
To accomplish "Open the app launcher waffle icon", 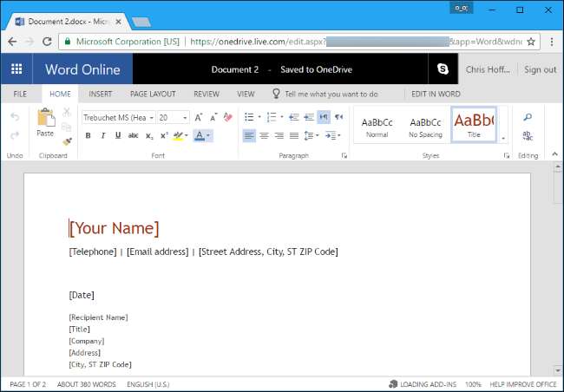I will 16,69.
